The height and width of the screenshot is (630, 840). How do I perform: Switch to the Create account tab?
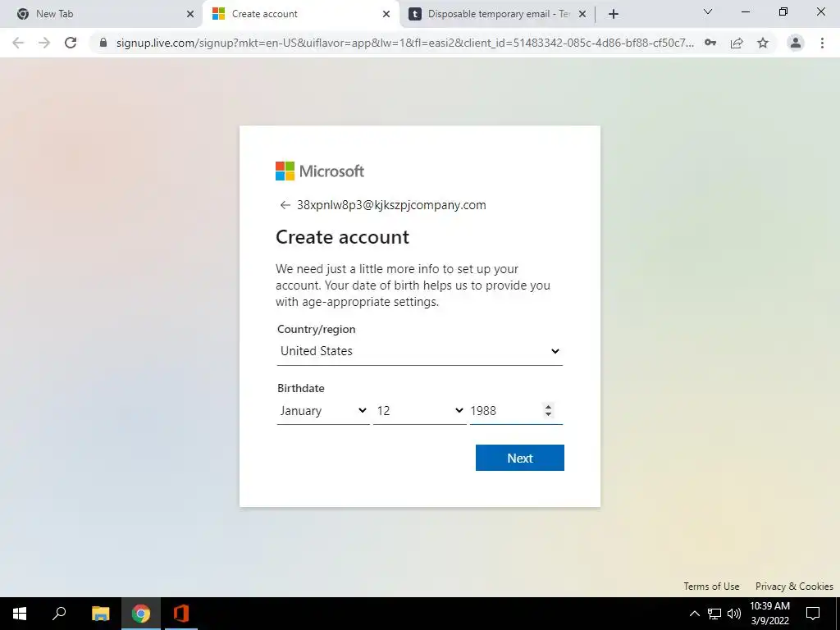click(300, 14)
